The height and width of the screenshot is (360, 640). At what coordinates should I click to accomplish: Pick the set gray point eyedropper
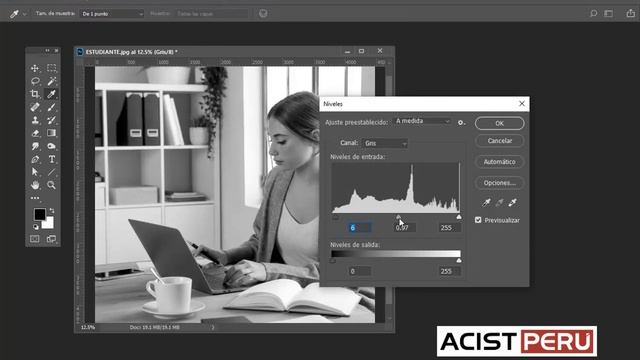pos(499,202)
